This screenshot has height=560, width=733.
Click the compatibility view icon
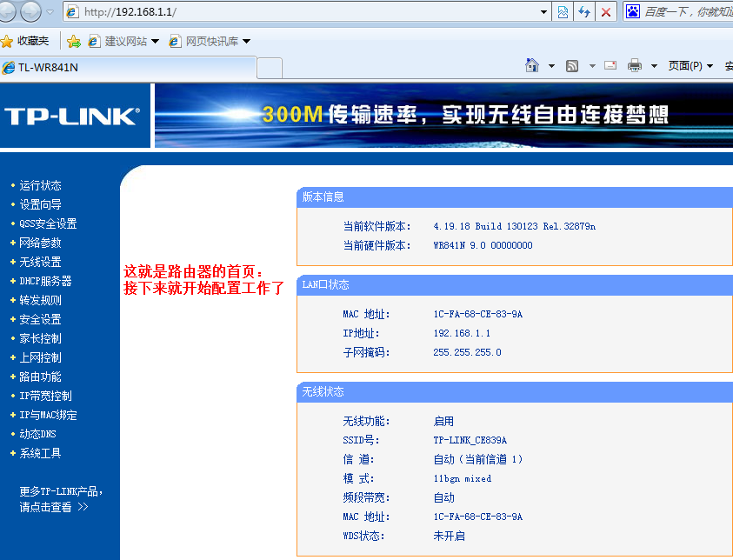563,12
